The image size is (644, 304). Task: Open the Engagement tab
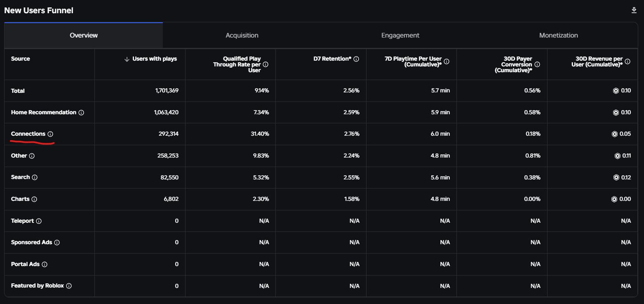tap(400, 35)
